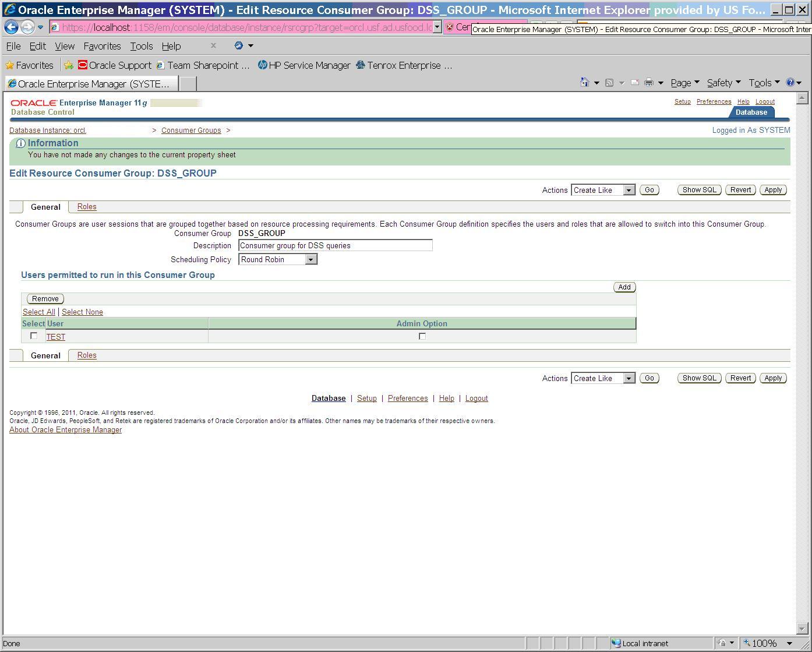This screenshot has width=812, height=652.
Task: Select the upper General tab
Action: click(x=45, y=207)
